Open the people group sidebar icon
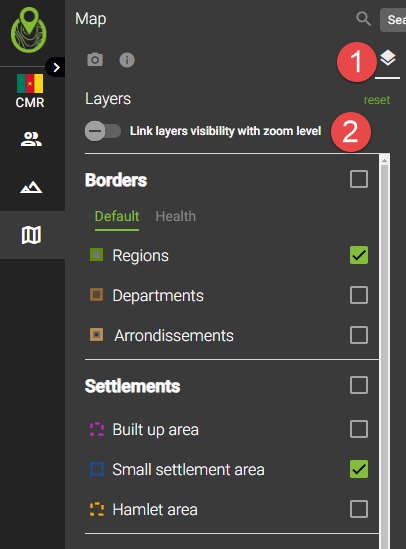 point(31,139)
